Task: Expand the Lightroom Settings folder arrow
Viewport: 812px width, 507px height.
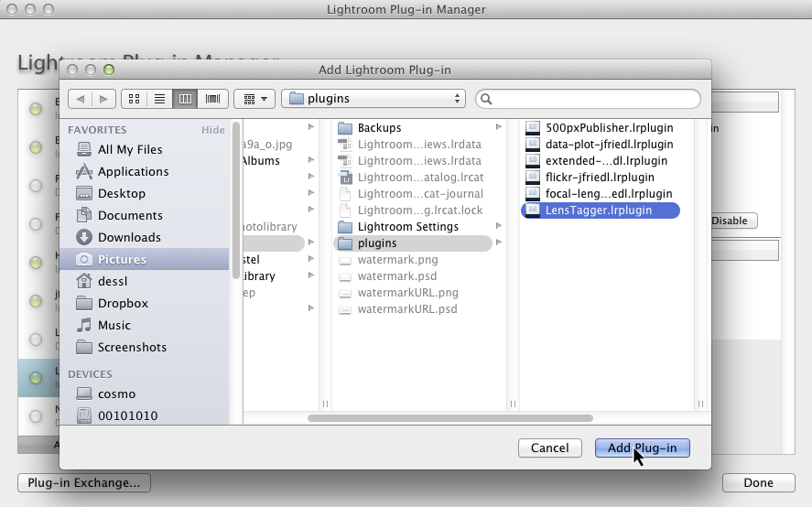Action: click(x=499, y=226)
